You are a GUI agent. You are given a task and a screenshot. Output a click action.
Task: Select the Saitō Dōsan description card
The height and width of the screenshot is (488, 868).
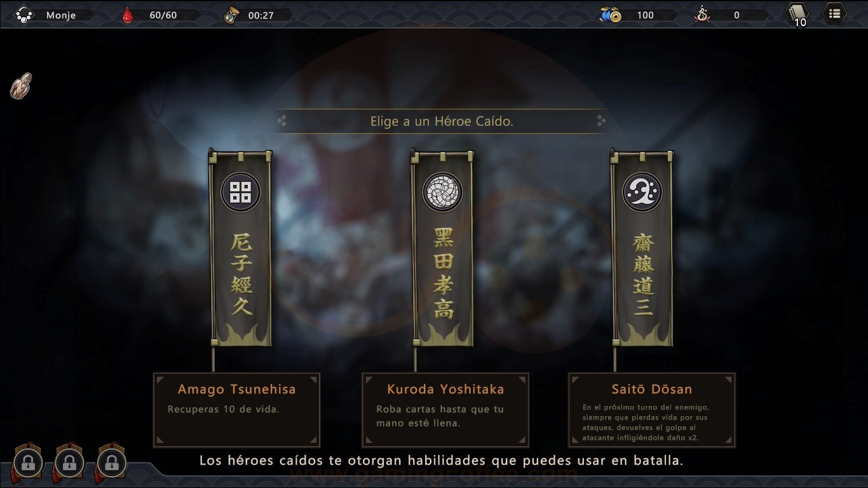pyautogui.click(x=651, y=410)
